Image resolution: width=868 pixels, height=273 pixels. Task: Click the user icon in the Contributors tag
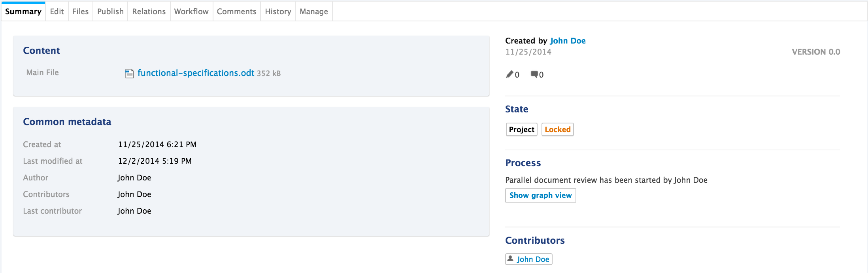[x=511, y=259]
